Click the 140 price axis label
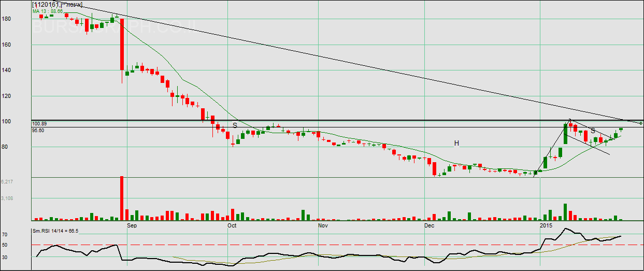This screenshot has width=644, height=271. click(7, 70)
